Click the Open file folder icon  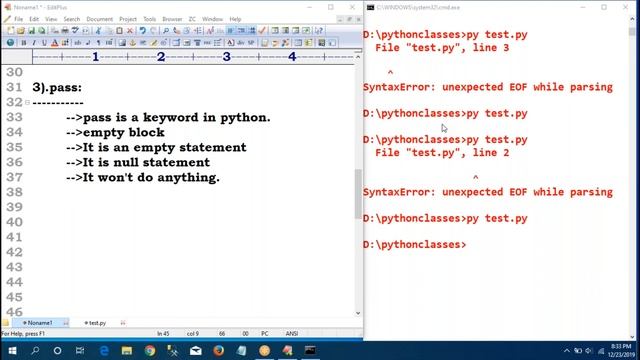point(21,31)
